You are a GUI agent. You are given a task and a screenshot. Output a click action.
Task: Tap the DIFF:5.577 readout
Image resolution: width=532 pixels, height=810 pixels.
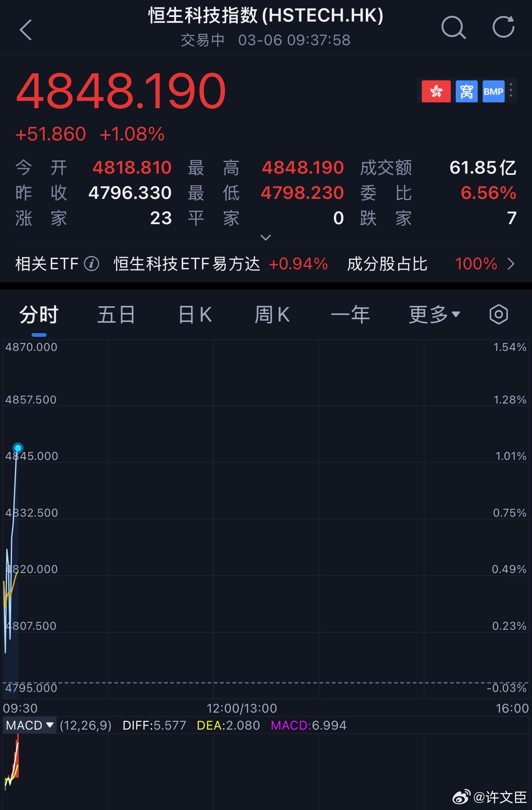pos(154,725)
